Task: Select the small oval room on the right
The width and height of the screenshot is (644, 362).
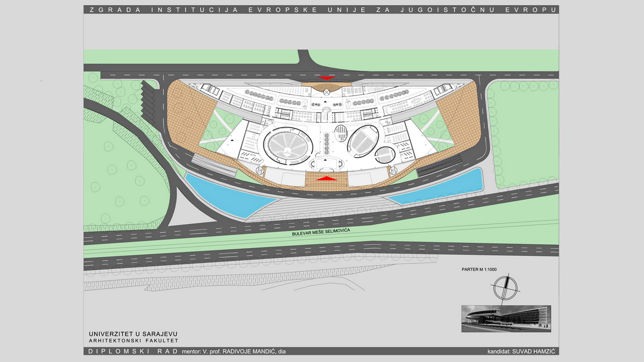Action: 385,154
